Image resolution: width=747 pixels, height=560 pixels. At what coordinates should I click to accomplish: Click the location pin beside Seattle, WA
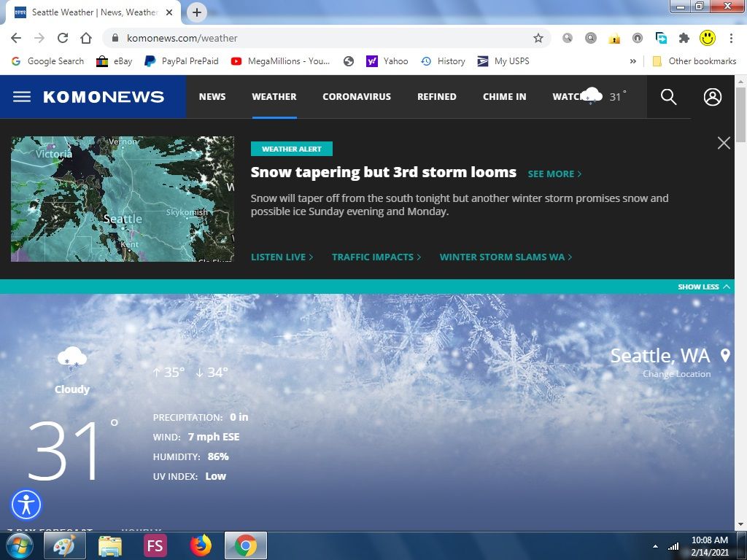pyautogui.click(x=725, y=356)
